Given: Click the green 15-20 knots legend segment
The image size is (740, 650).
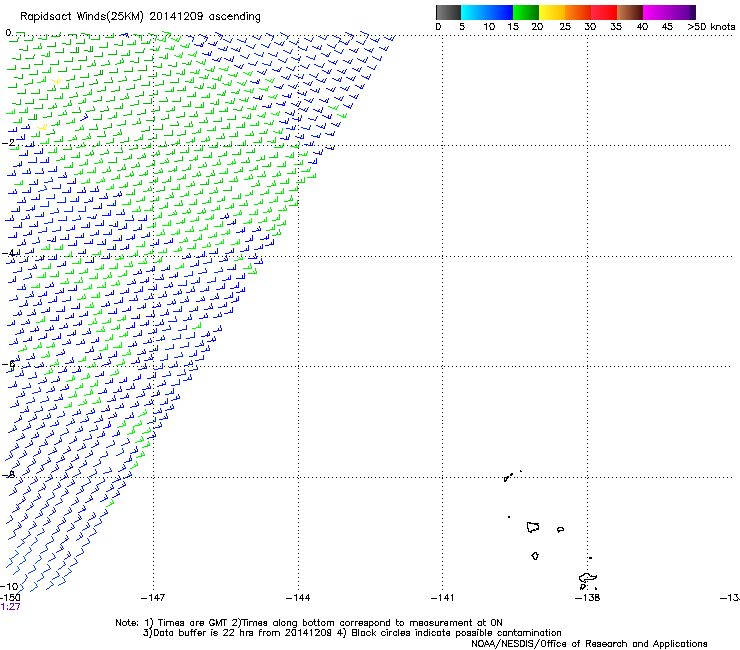Looking at the screenshot, I should (526, 12).
